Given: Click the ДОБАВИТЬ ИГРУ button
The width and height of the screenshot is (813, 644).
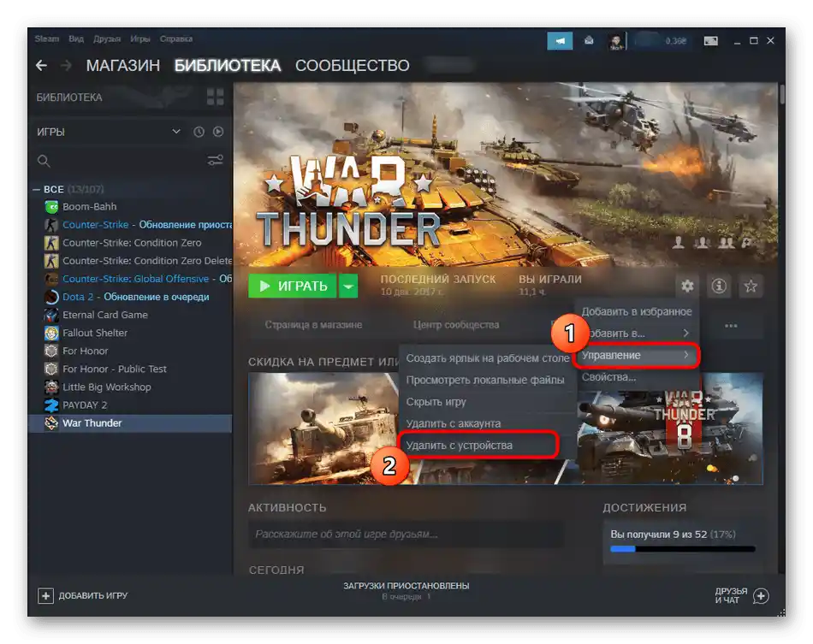Looking at the screenshot, I should [83, 596].
